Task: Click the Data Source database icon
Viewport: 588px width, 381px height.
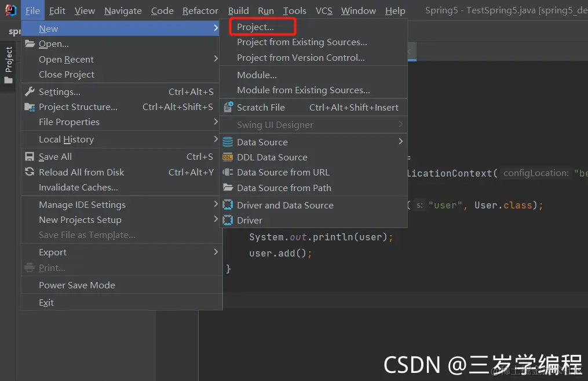Action: coord(228,142)
